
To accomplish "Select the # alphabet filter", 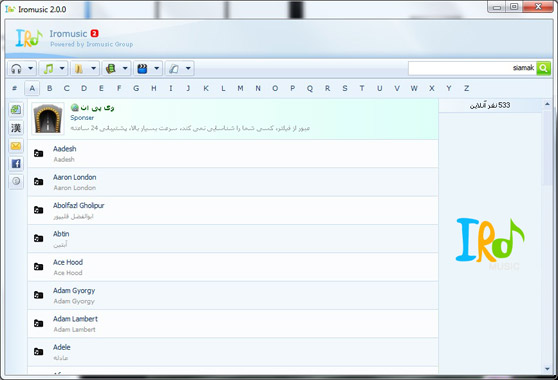I will click(x=15, y=88).
